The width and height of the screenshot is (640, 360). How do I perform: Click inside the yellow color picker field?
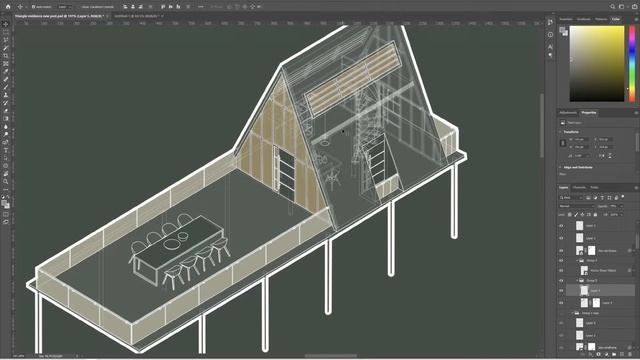click(x=597, y=64)
